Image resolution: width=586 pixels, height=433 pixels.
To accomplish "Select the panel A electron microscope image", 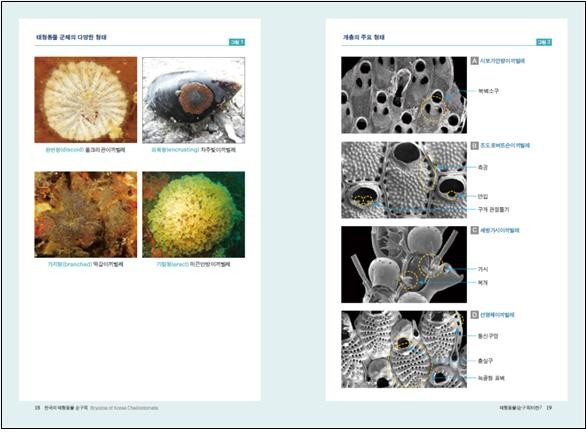I will point(404,95).
